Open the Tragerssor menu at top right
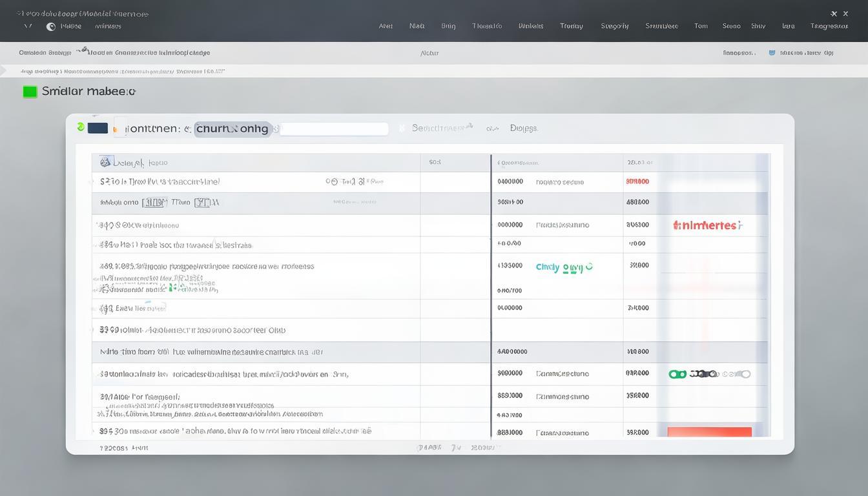The height and width of the screenshot is (496, 868). coord(829,26)
